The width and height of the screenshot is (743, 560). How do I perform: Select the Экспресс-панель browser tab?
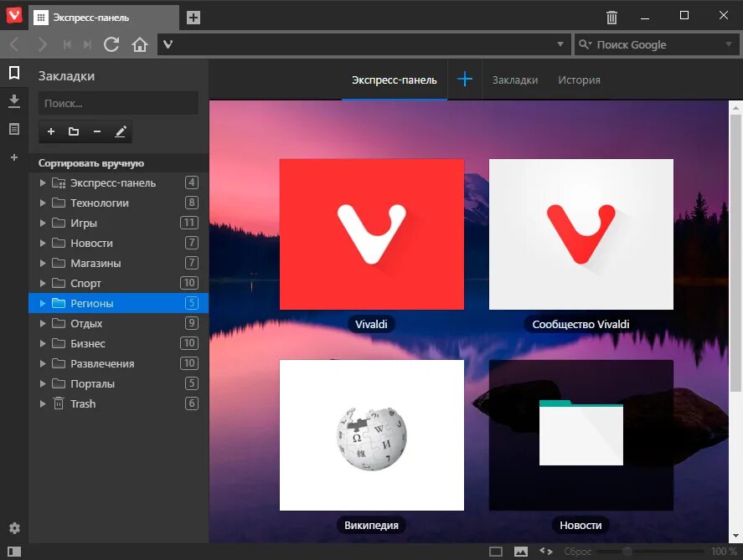click(x=104, y=18)
